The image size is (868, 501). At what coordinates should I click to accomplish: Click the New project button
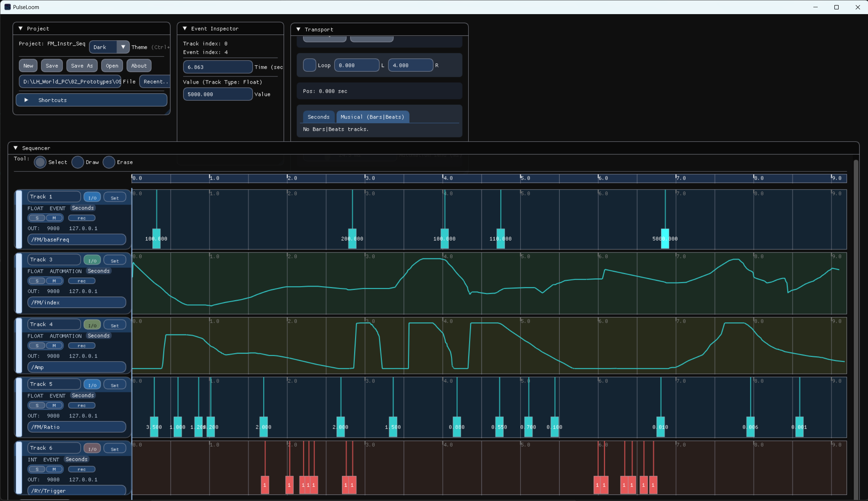click(x=28, y=66)
